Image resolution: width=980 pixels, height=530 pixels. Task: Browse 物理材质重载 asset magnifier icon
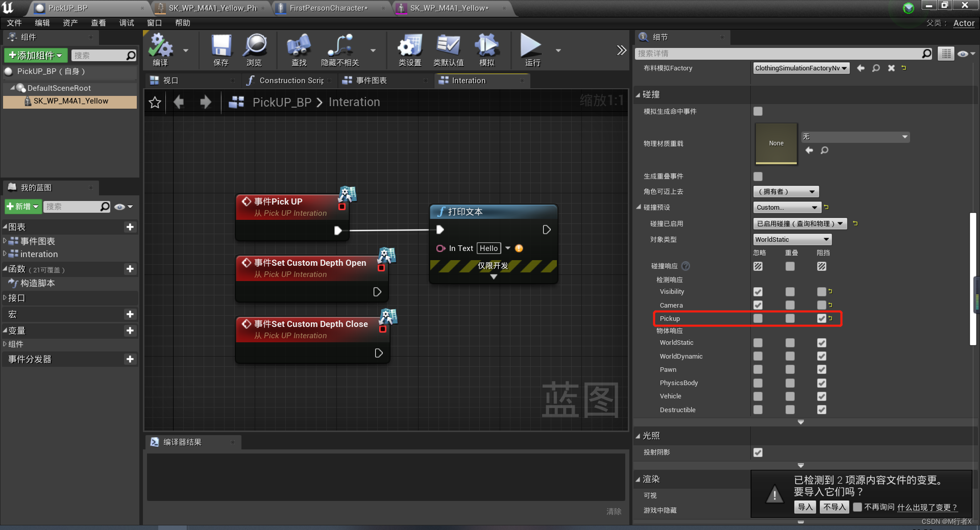824,150
